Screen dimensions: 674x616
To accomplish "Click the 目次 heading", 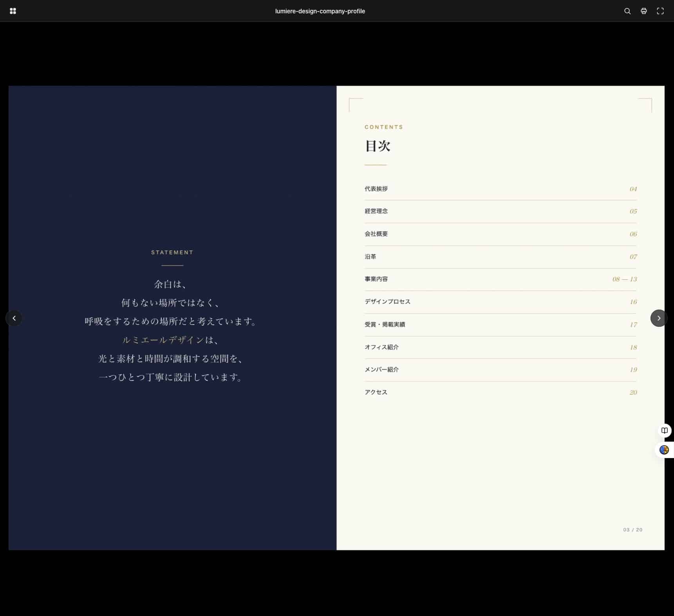I will point(378,146).
